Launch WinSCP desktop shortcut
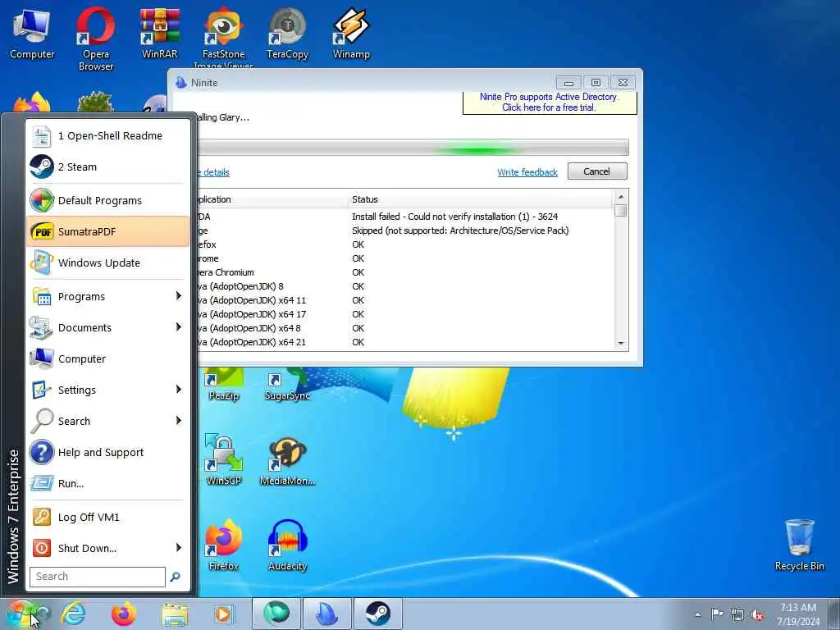The image size is (840, 630). click(x=224, y=460)
